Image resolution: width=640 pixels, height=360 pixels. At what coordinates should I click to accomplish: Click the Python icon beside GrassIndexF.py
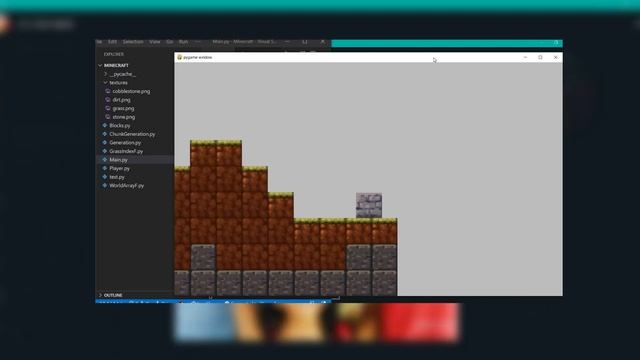pos(104,151)
